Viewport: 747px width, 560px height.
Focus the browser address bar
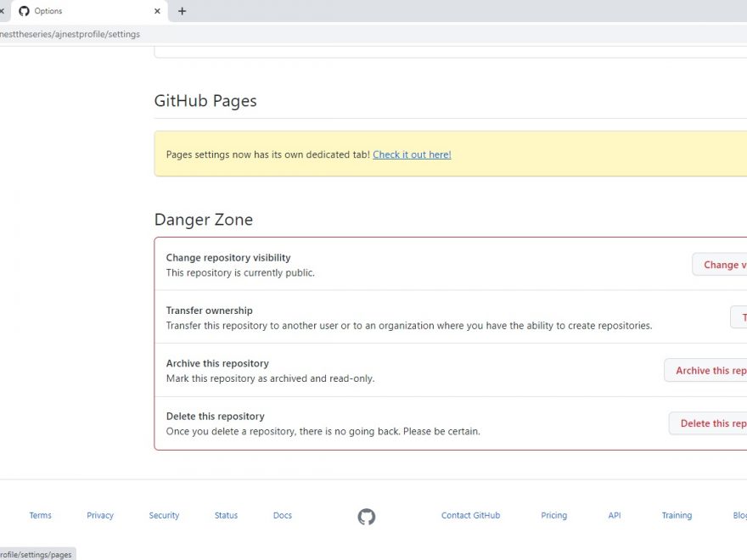pos(340,34)
